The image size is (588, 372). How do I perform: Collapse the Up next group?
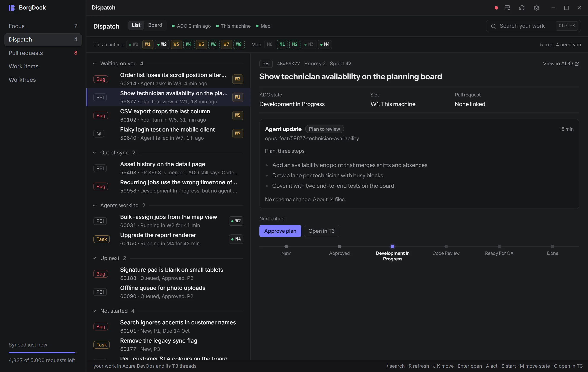click(94, 258)
